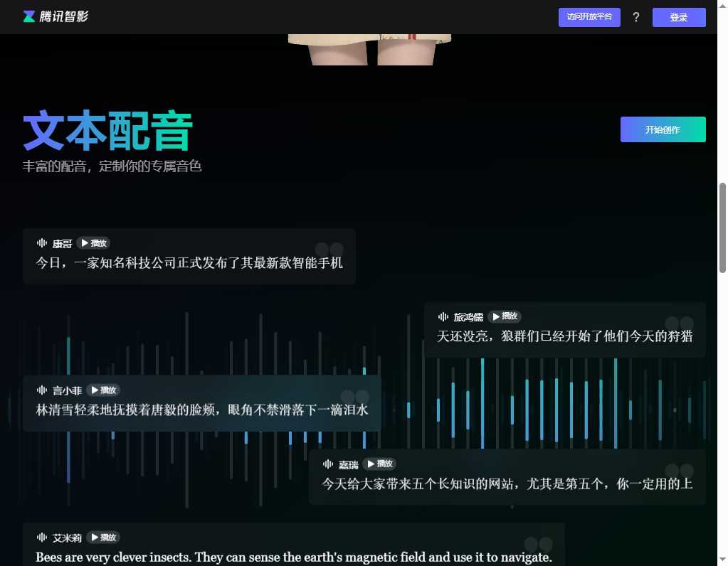Click the waveform icon beside 艾米莉

click(42, 538)
